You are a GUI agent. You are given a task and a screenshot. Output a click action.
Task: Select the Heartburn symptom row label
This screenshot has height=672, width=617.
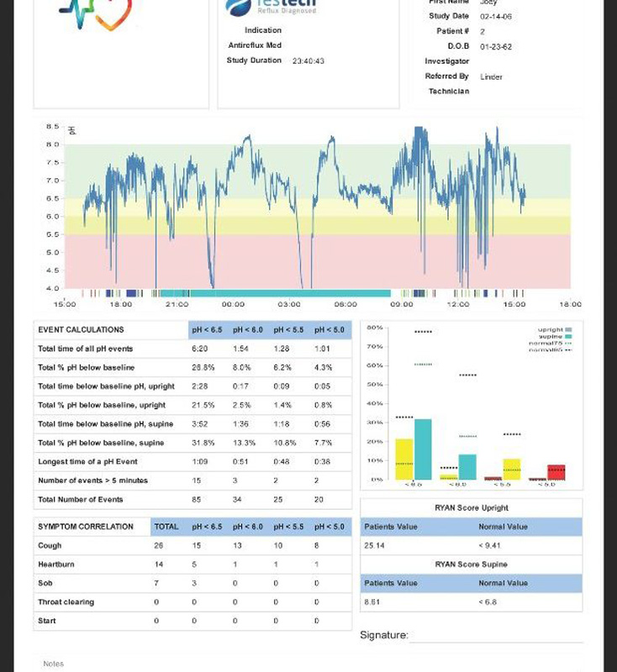(x=56, y=564)
